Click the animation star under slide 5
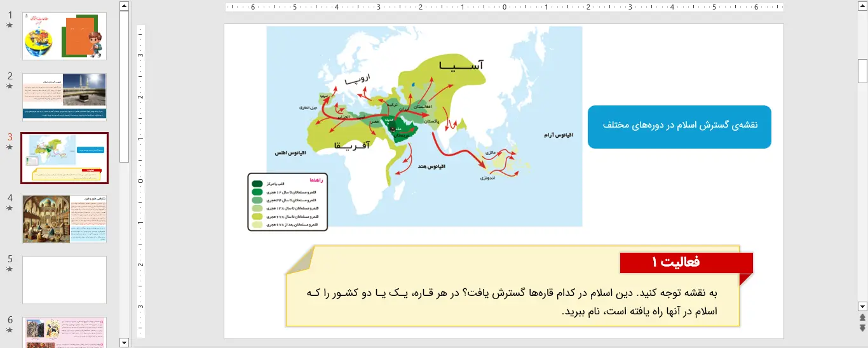The height and width of the screenshot is (348, 868). click(x=10, y=269)
